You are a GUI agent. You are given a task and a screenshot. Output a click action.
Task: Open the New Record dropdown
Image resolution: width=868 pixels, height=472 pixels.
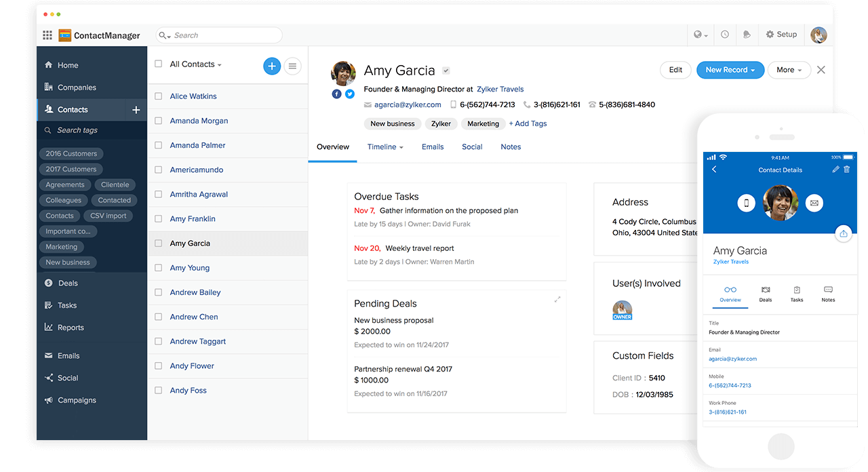pos(730,70)
